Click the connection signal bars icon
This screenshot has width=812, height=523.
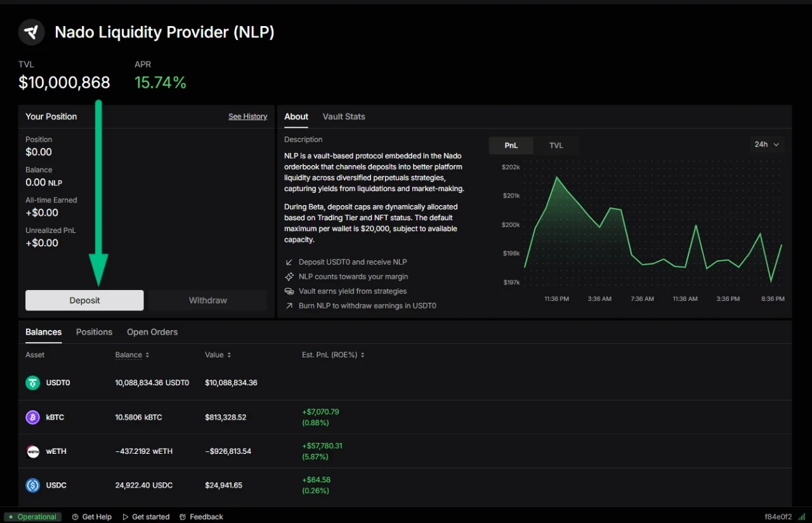coord(801,517)
